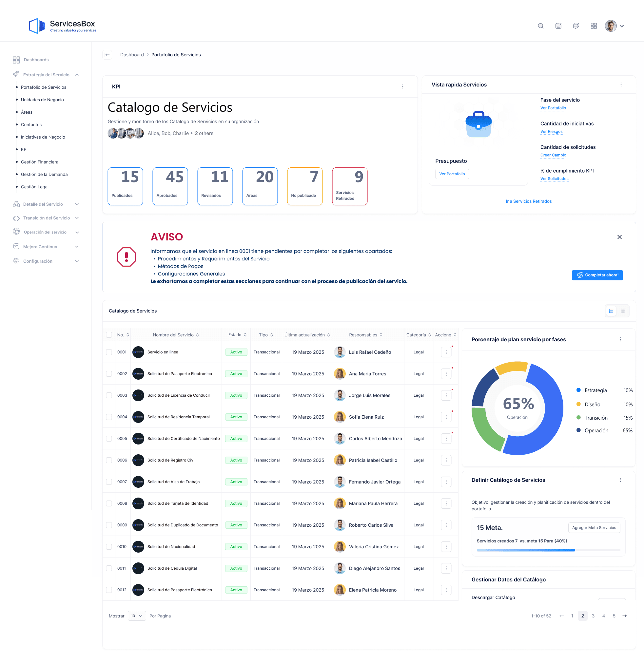
Task: Check the checkbox for service 0001
Action: coord(109,352)
